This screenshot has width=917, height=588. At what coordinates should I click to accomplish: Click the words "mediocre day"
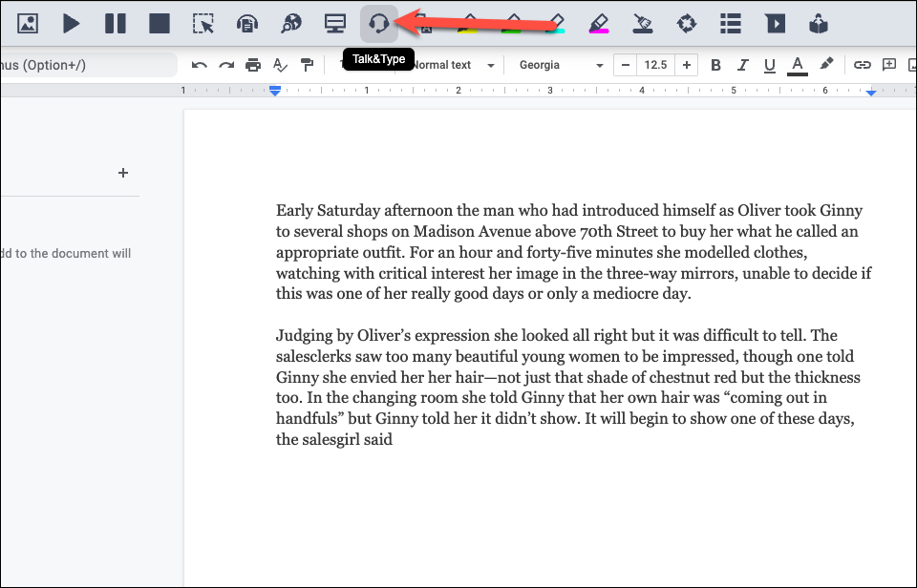click(640, 293)
